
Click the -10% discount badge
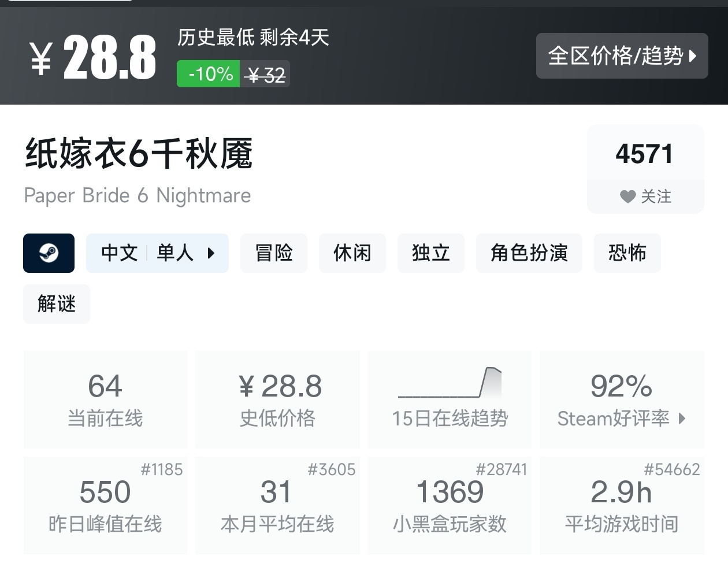209,75
